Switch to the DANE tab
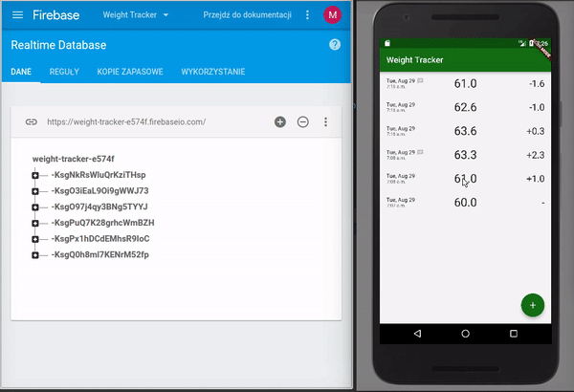The width and height of the screenshot is (574, 392). [21, 72]
